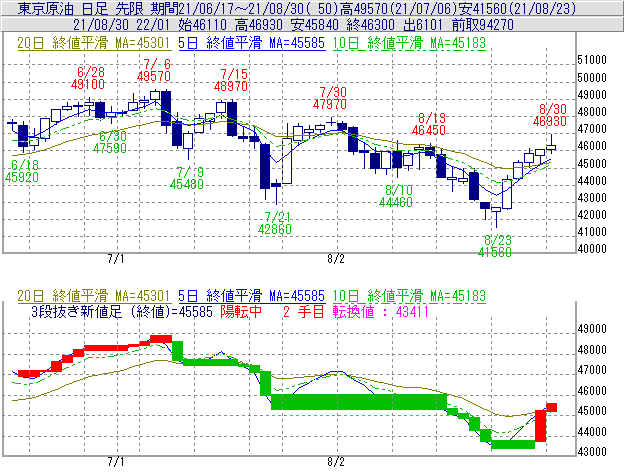The height and width of the screenshot is (475, 624).
Task: Click the 7/9 45480 trough label
Action: (x=187, y=178)
